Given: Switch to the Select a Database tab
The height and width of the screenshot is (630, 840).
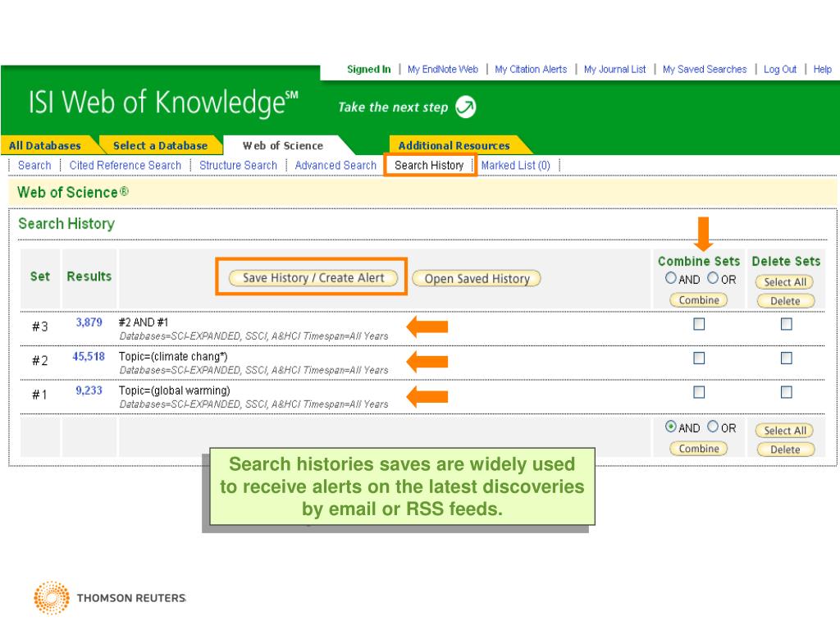Looking at the screenshot, I should [x=160, y=146].
